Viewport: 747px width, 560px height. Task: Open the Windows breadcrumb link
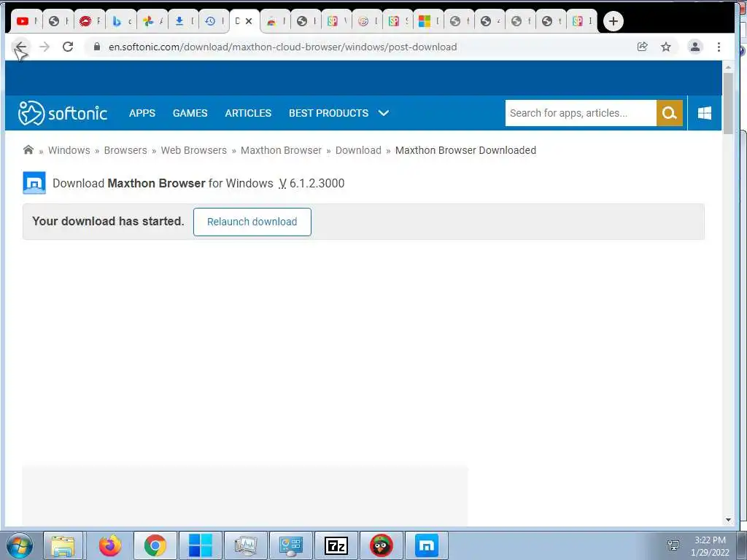(69, 150)
